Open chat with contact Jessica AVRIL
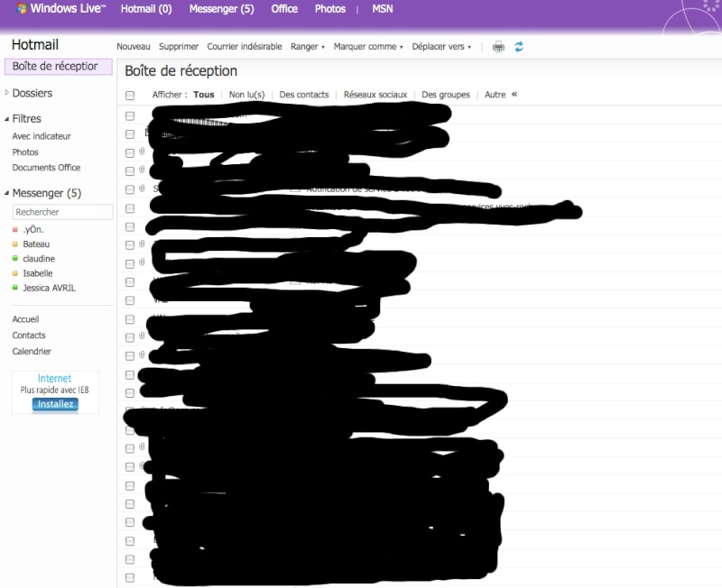Screen dimensions: 722x588 tap(49, 288)
